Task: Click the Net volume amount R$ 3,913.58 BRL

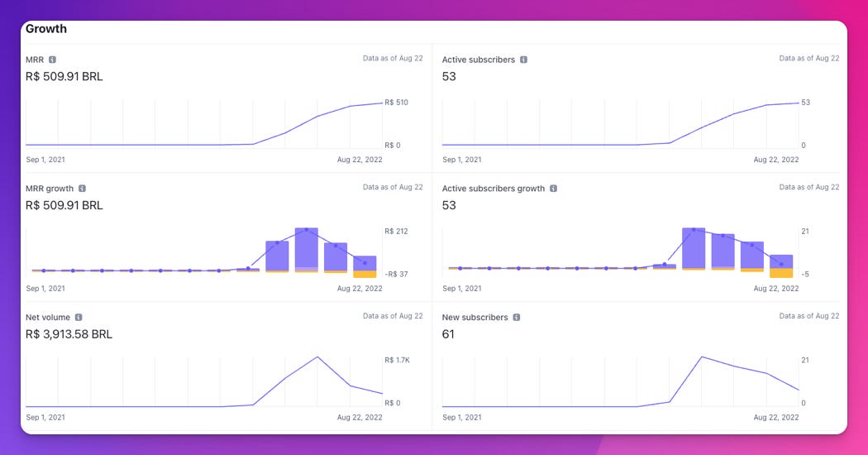Action: tap(69, 334)
